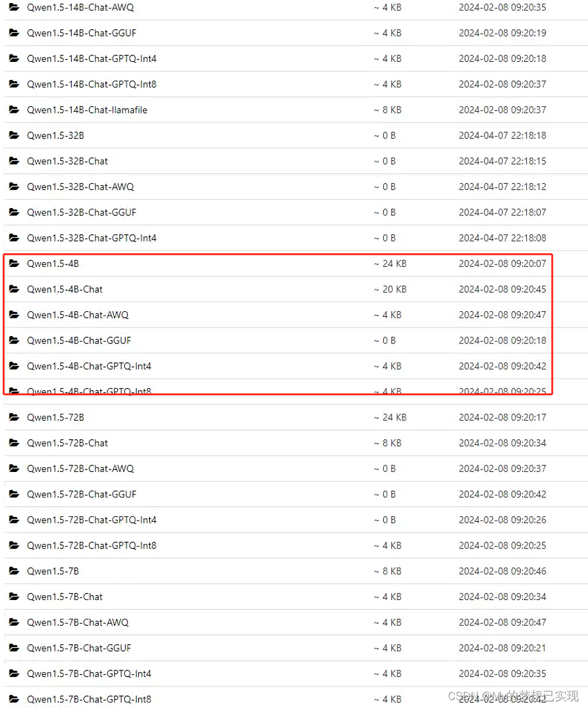Open the Qwen1.5-4B-Chat-AWQ folder name

tap(78, 315)
